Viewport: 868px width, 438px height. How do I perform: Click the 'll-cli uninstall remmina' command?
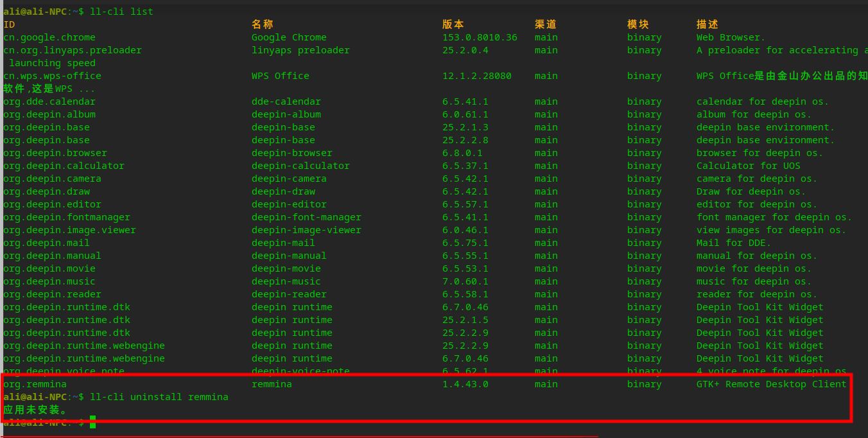pyautogui.click(x=159, y=397)
